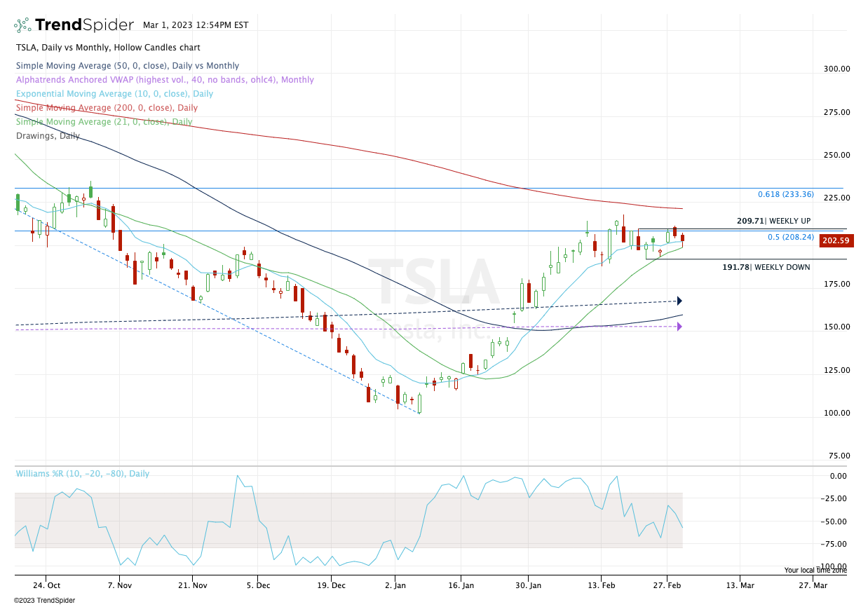Click the 0.618 (233.36) Fibonacci level label
Screen dimensions: 868x607
(x=785, y=194)
